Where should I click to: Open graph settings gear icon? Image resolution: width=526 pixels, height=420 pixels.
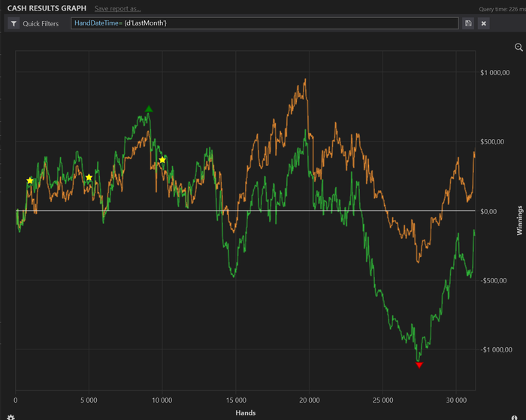coord(11,417)
